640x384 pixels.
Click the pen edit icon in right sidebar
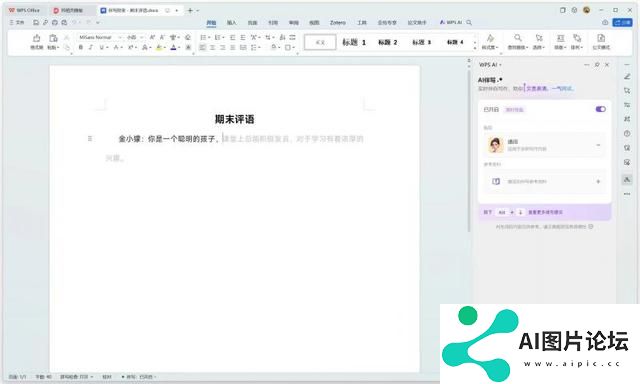[627, 77]
